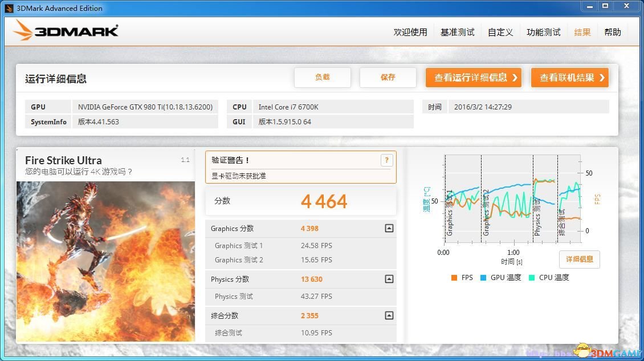This screenshot has height=361, width=644.
Task: Click combined score 2 355
Action: tap(309, 316)
